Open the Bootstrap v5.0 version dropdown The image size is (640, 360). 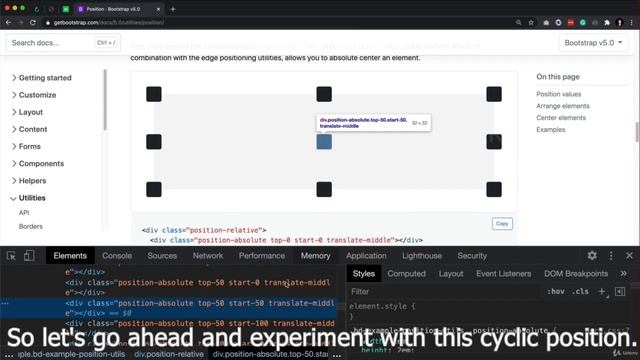(x=593, y=42)
